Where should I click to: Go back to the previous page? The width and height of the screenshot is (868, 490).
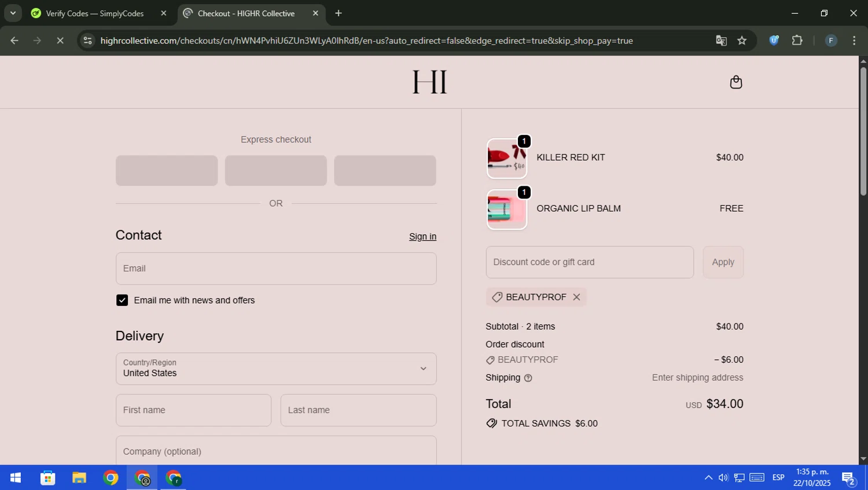click(14, 40)
